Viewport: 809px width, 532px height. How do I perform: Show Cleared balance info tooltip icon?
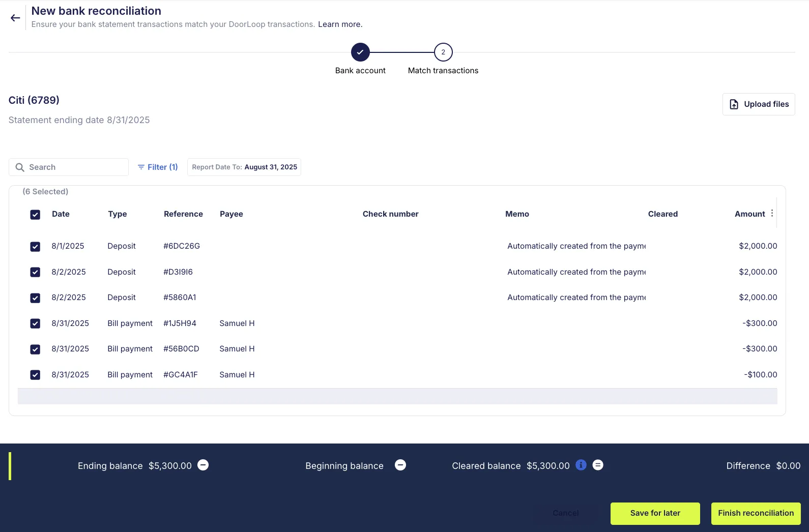581,465
